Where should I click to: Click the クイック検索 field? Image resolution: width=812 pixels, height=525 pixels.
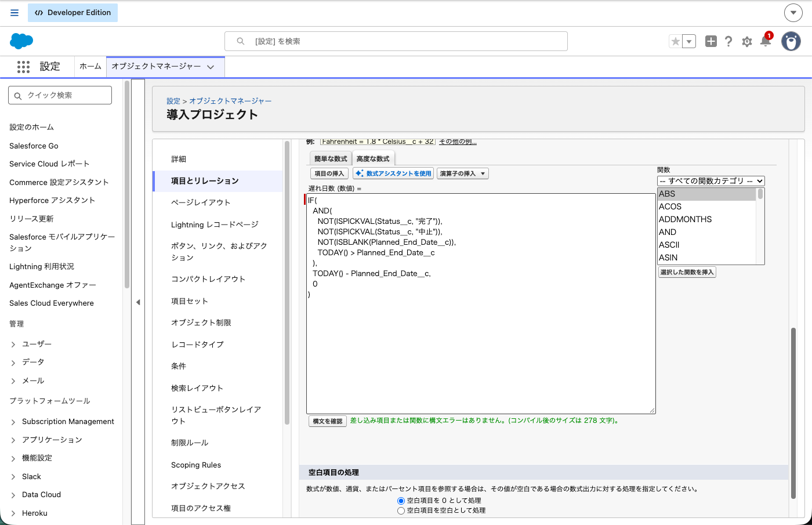tap(60, 95)
